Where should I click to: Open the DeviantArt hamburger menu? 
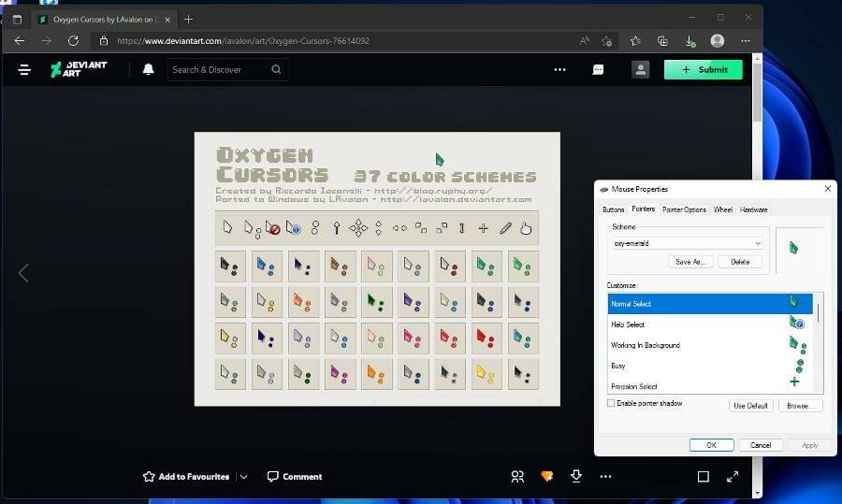[24, 69]
